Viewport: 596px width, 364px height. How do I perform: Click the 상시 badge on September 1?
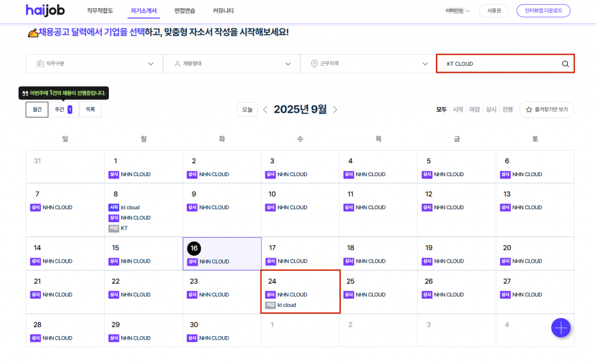[x=113, y=174]
